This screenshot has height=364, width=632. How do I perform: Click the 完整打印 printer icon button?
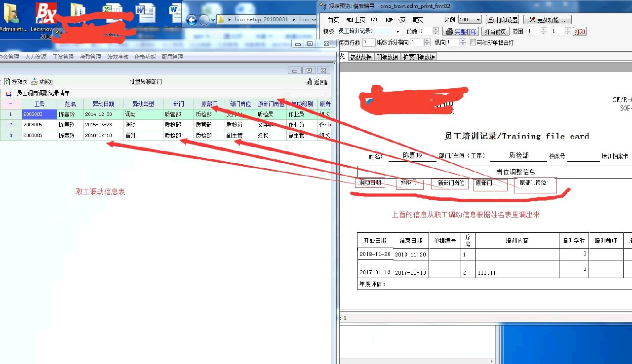point(460,32)
